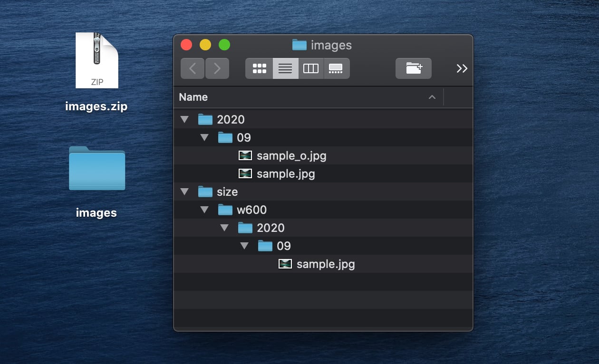Open the images folder on the desktop
Screen dimensions: 599x364
tap(97, 169)
